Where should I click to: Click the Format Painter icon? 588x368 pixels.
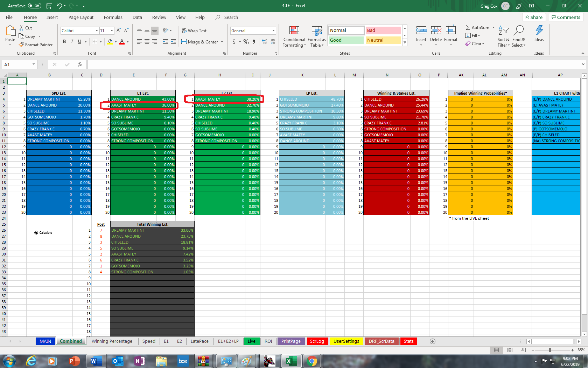pos(22,45)
